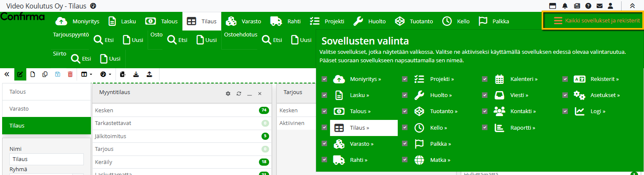Image resolution: width=644 pixels, height=175 pixels.
Task: Toggle the Rekisterit application checkbox
Action: pyautogui.click(x=565, y=79)
